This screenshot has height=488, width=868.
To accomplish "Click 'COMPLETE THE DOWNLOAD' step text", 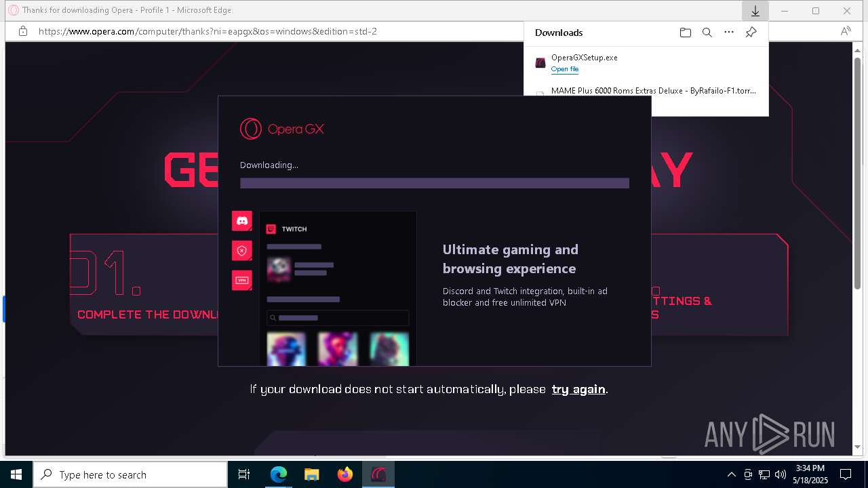I will 147,314.
